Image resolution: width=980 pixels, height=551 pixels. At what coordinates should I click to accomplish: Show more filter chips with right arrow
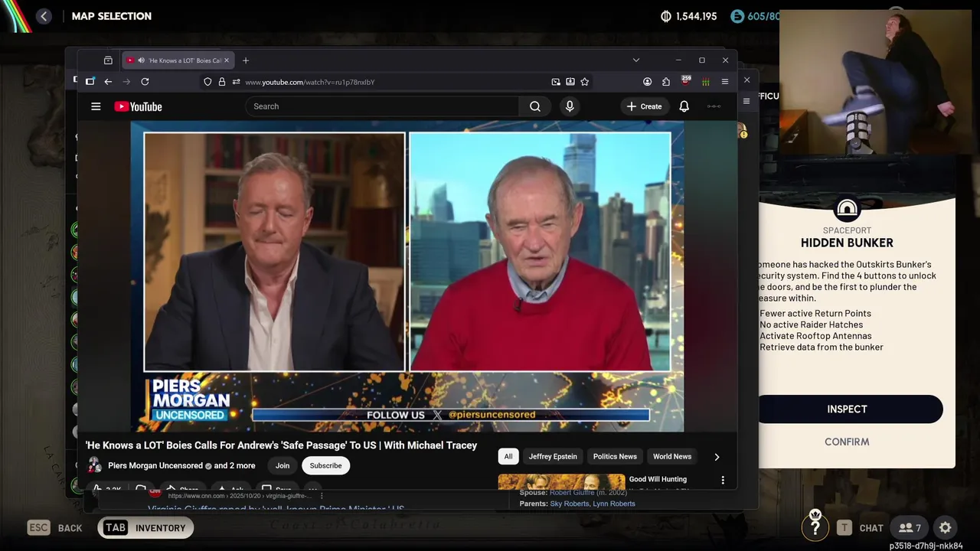coord(717,457)
